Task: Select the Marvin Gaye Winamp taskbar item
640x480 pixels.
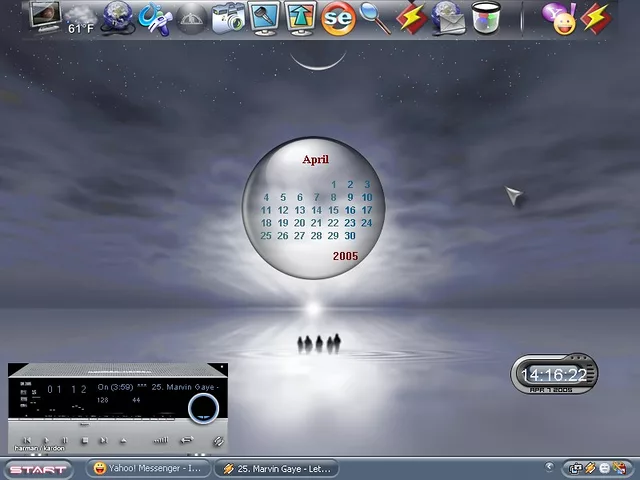Action: point(277,467)
